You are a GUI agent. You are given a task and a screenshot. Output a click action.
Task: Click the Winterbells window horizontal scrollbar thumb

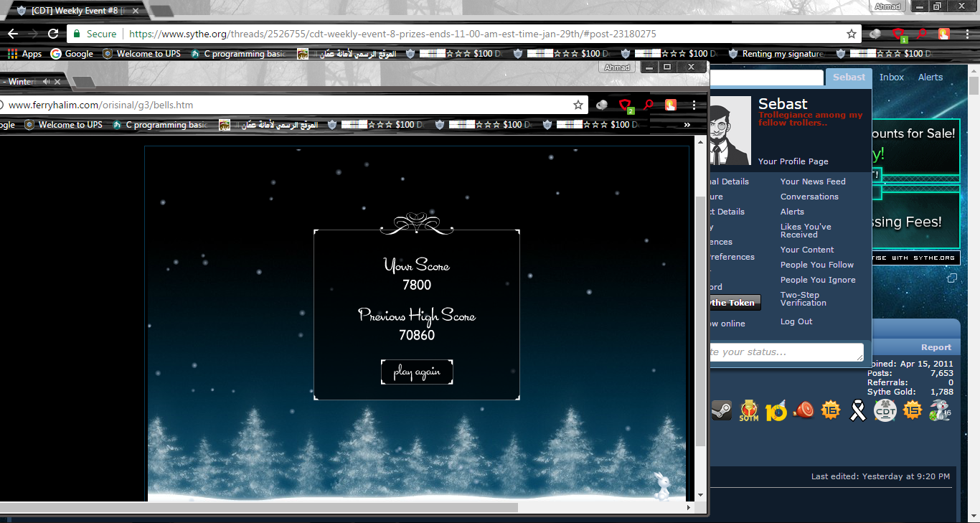[258, 507]
